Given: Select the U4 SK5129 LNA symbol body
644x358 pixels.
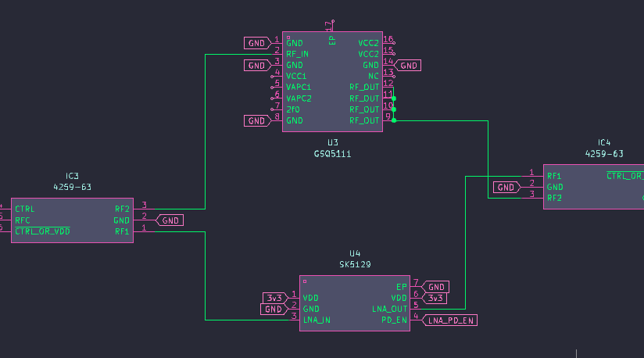Looking at the screenshot, I should (x=354, y=305).
